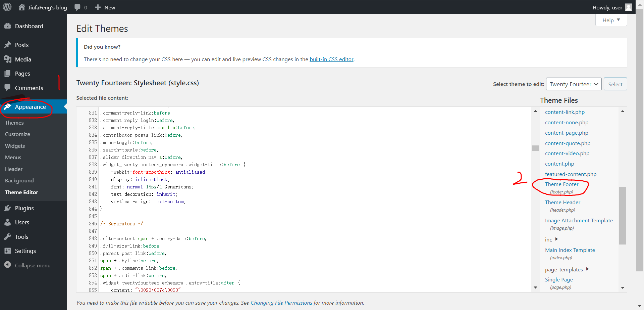
Task: Open content-quote.php file
Action: click(568, 143)
